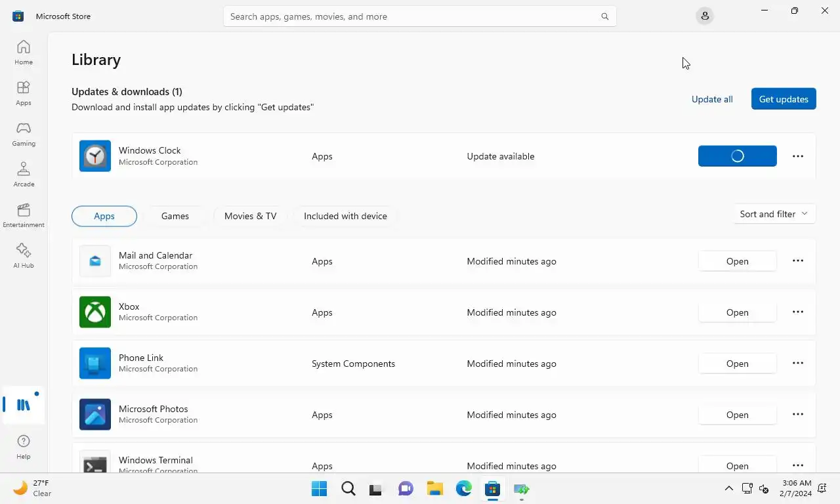The height and width of the screenshot is (504, 840).
Task: Click the Windows Clock app icon
Action: tap(95, 156)
